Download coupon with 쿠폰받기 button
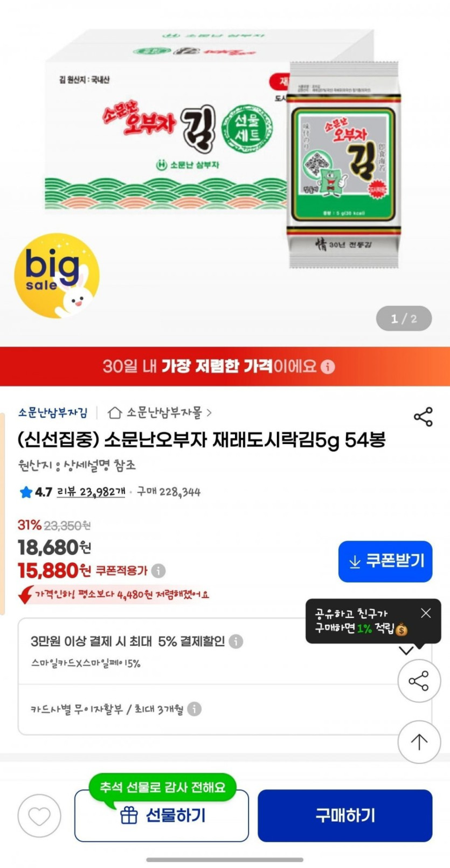 [x=385, y=561]
